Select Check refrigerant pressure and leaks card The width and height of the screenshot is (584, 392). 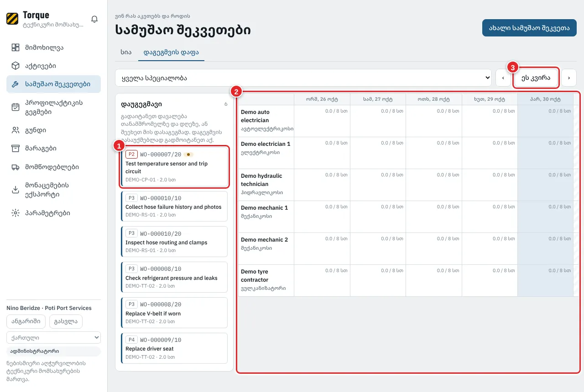174,278
